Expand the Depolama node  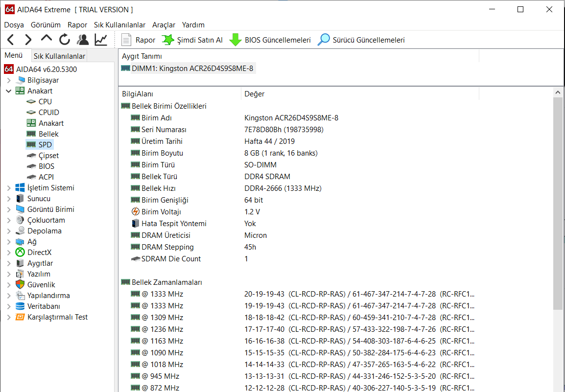tap(9, 231)
